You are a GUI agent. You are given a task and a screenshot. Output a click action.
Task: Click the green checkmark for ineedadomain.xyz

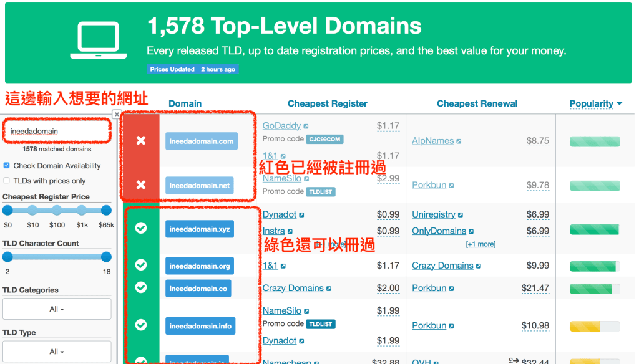(x=141, y=229)
